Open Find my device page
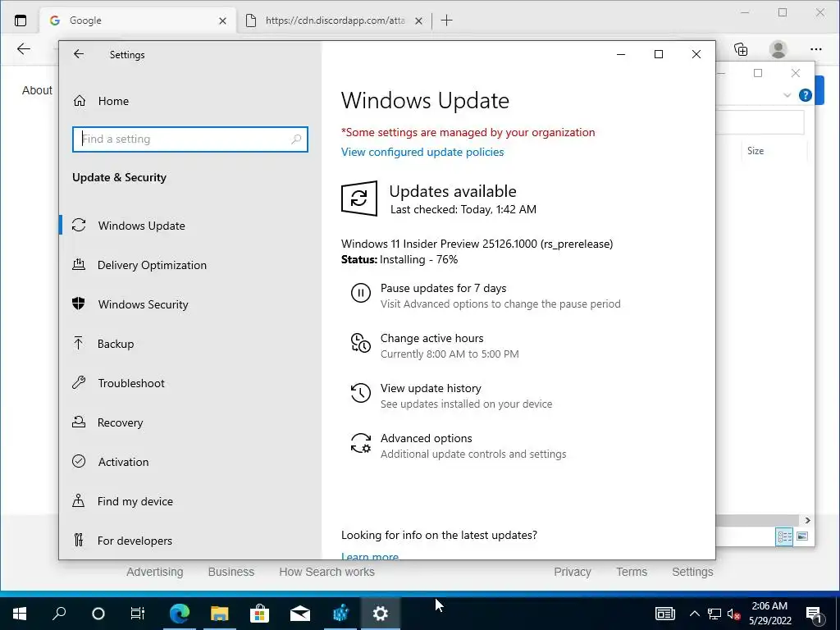The height and width of the screenshot is (630, 840). [x=135, y=501]
